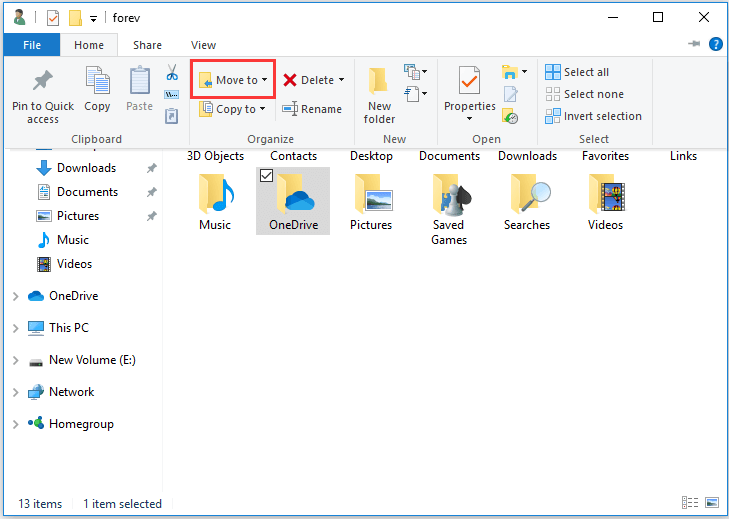Click Select all in the ribbon
The height and width of the screenshot is (519, 729).
[577, 72]
